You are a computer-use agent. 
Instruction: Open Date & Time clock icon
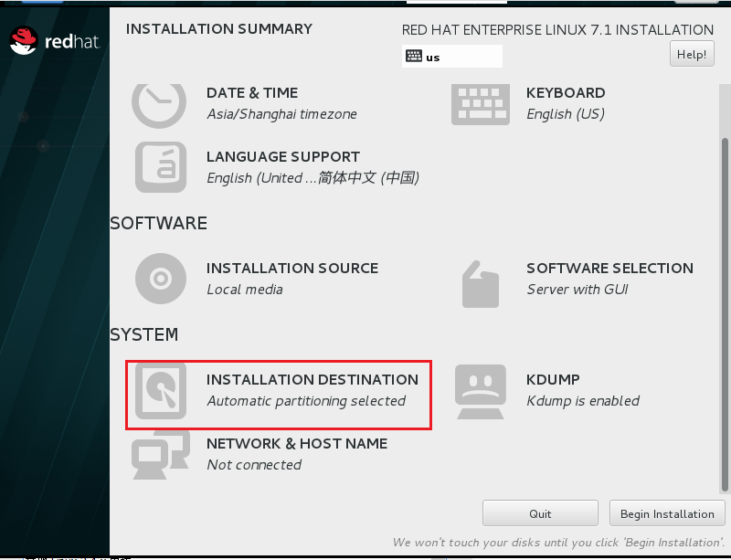[x=159, y=105]
